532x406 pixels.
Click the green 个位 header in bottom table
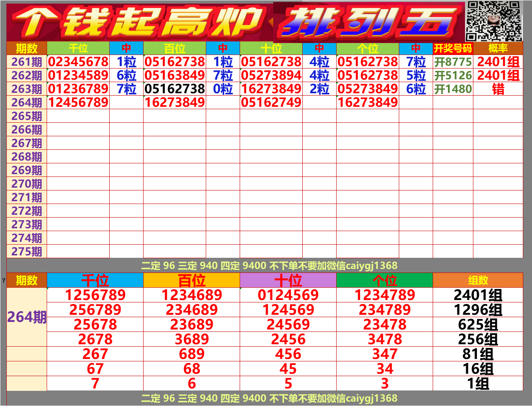point(384,280)
